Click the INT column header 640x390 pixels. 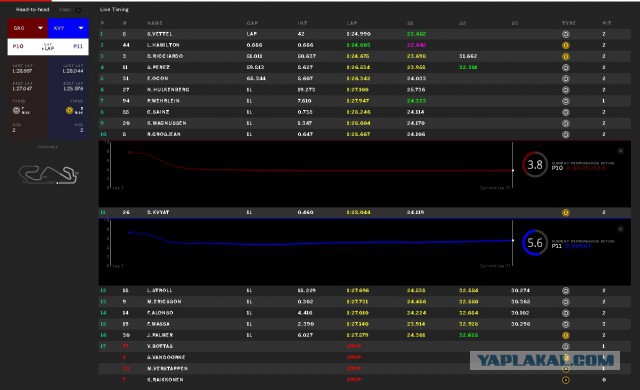click(x=302, y=23)
